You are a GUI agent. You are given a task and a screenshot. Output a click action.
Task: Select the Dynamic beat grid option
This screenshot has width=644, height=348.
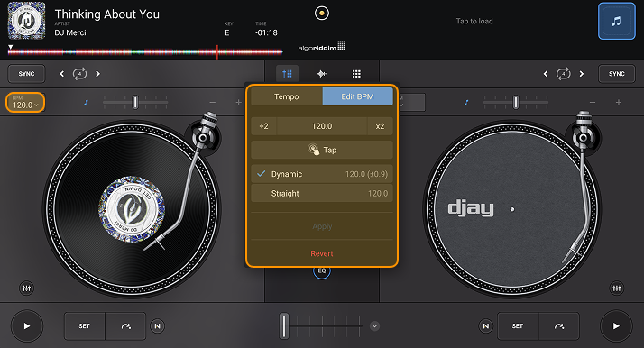[x=322, y=174]
